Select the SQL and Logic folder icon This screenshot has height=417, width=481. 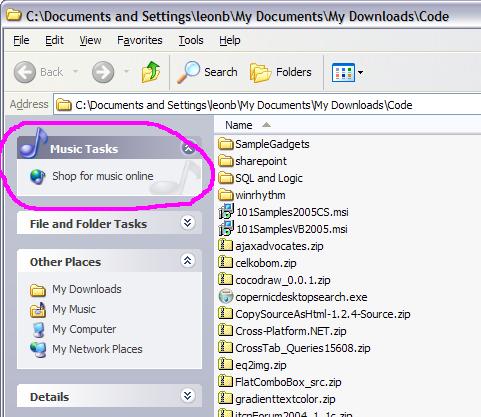(x=226, y=178)
